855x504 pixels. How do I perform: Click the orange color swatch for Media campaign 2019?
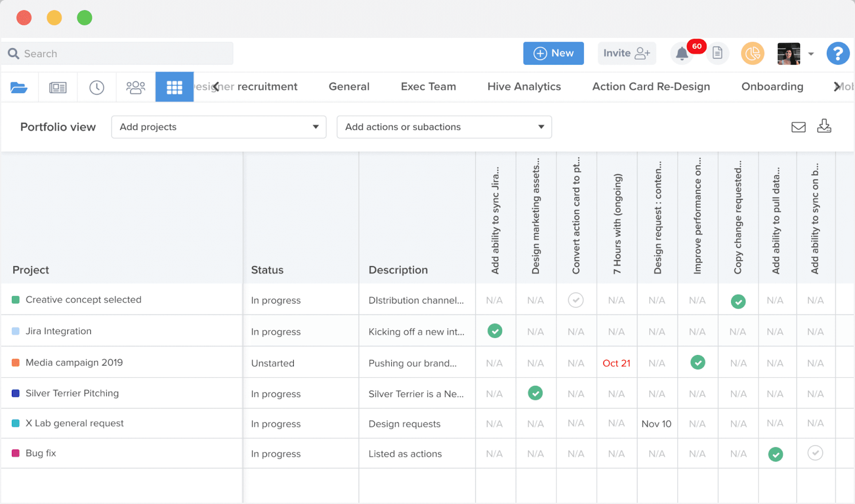tap(15, 362)
